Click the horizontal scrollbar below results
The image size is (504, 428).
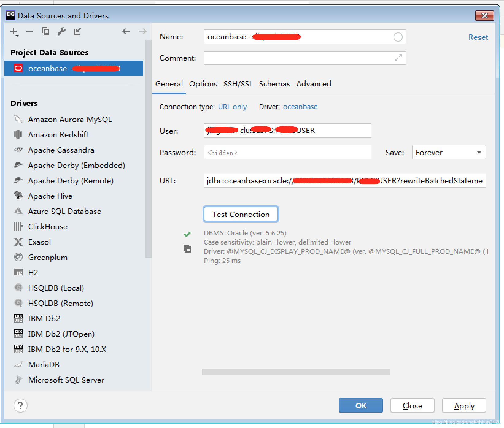(x=296, y=372)
